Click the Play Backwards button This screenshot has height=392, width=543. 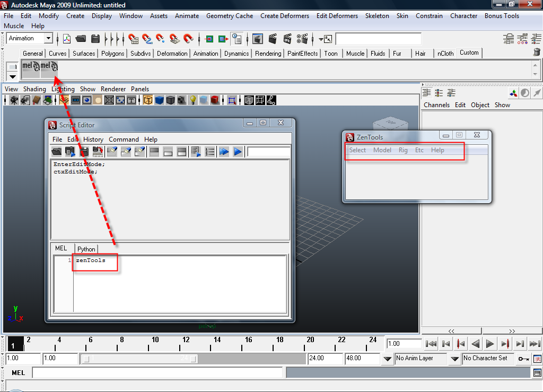point(476,344)
